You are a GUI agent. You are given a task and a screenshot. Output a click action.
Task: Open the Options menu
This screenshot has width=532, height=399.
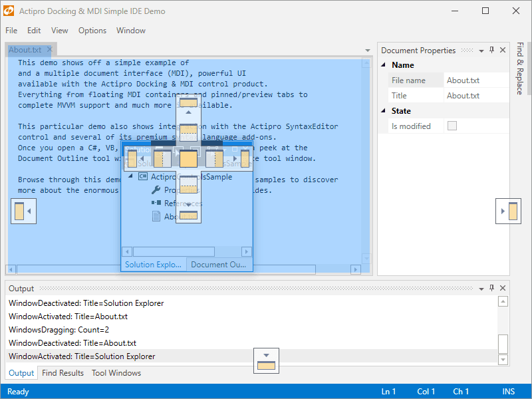92,30
